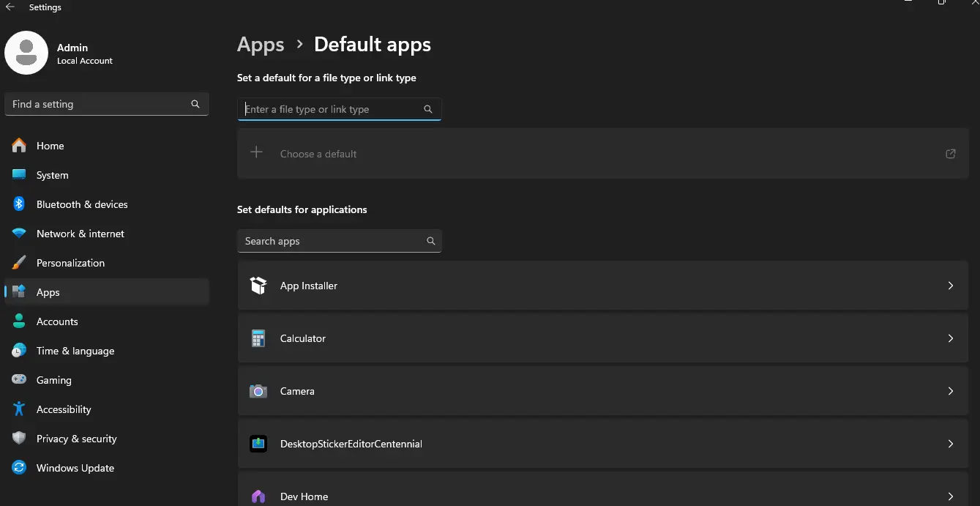Click the back arrow in Settings title bar
The height and width of the screenshot is (506, 980).
(x=10, y=7)
